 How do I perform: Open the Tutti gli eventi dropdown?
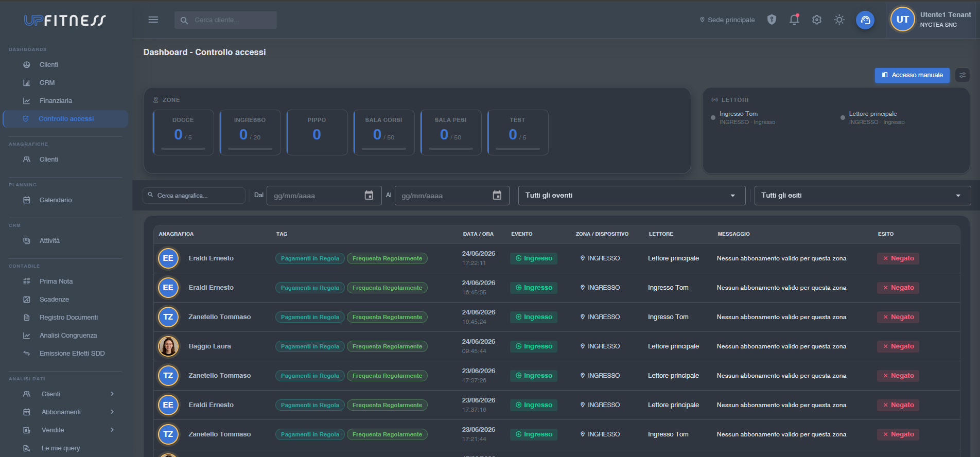[632, 196]
